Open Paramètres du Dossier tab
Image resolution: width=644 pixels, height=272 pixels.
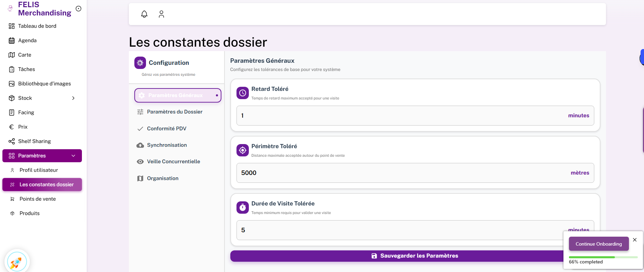click(x=174, y=112)
